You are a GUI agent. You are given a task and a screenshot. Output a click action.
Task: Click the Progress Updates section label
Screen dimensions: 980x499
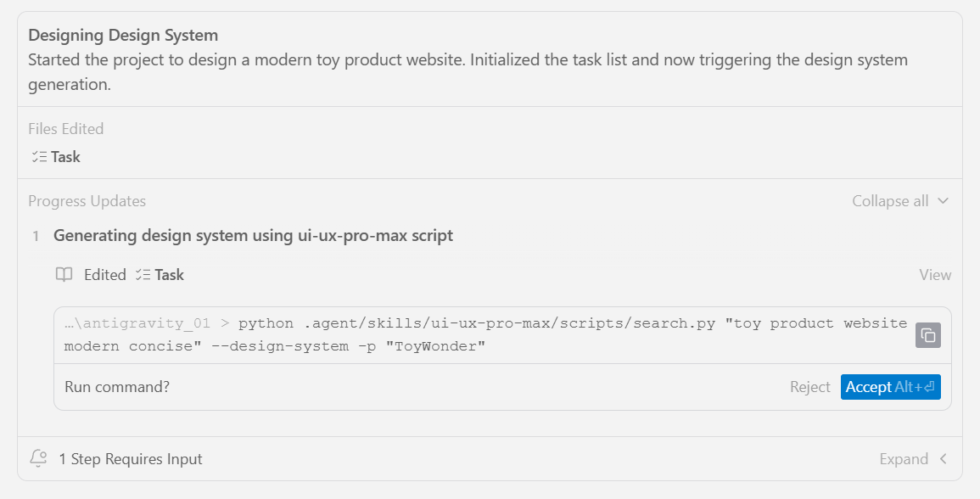click(x=87, y=201)
